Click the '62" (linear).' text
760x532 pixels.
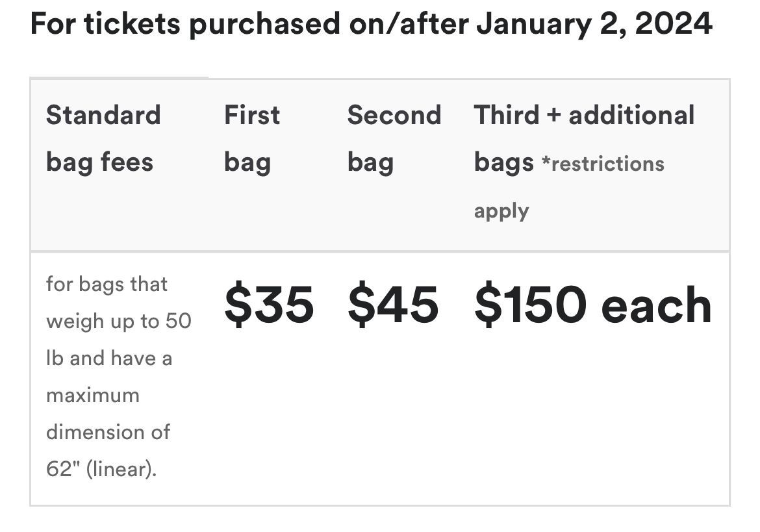click(x=101, y=468)
